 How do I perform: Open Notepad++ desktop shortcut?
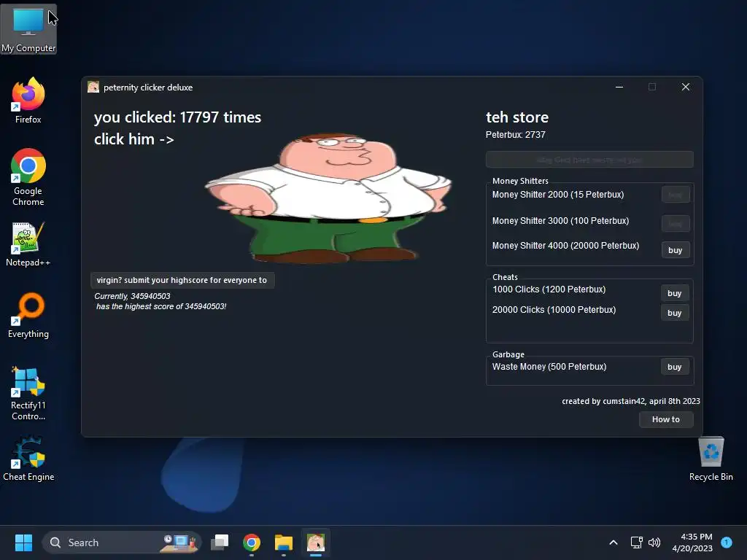tap(28, 244)
